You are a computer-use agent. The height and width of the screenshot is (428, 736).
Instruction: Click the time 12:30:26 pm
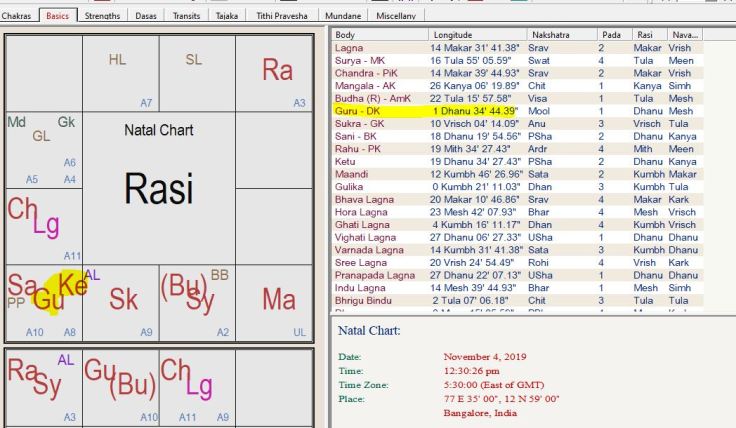[471, 371]
